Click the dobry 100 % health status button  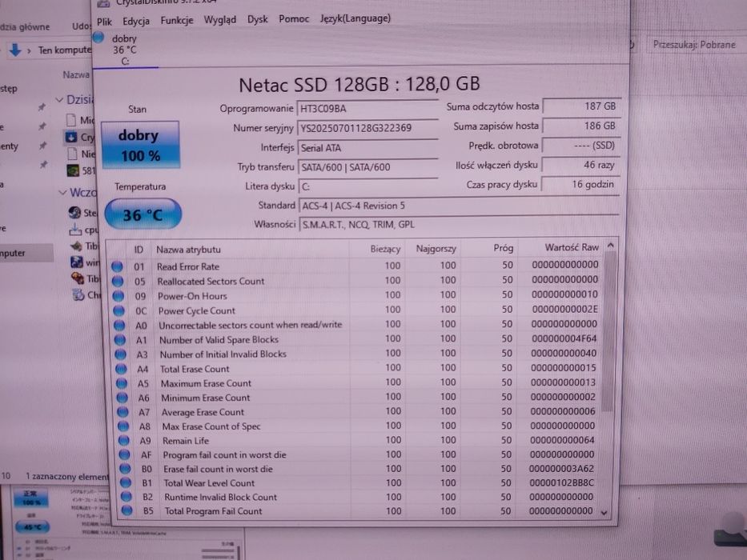(141, 145)
